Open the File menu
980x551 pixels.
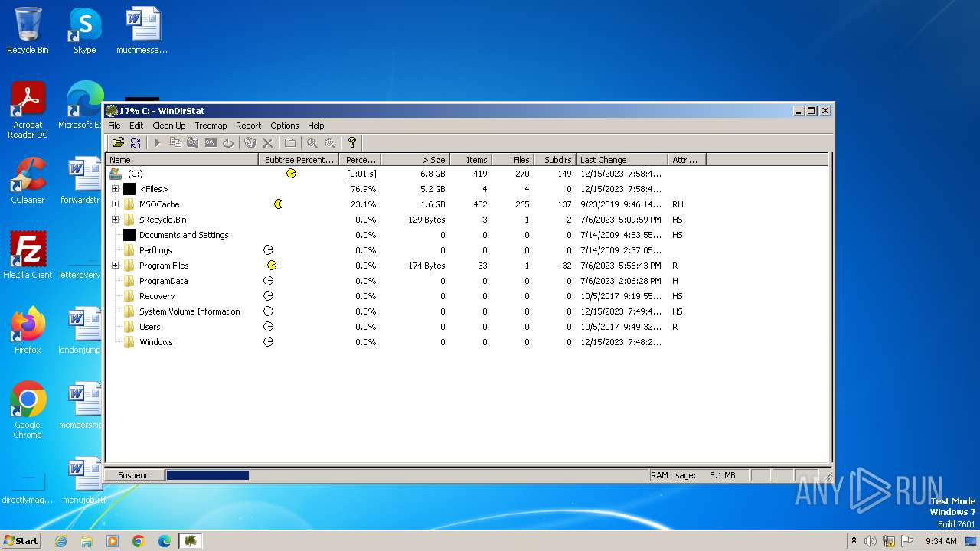coord(114,126)
